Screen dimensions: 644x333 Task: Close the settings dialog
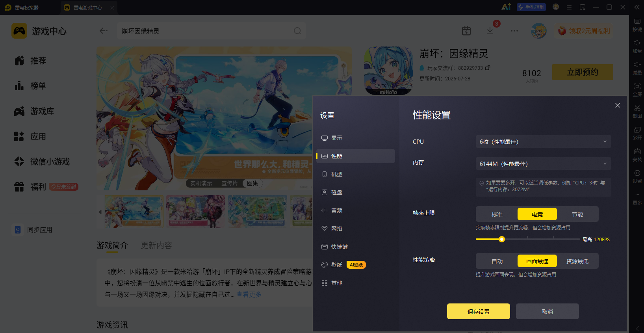point(618,105)
